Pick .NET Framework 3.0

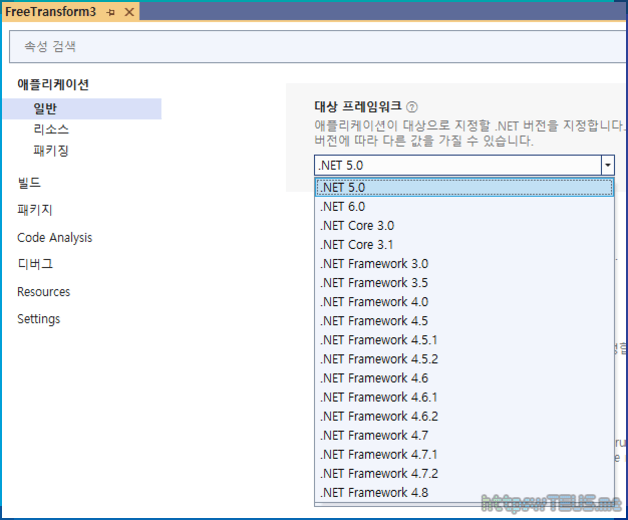464,264
